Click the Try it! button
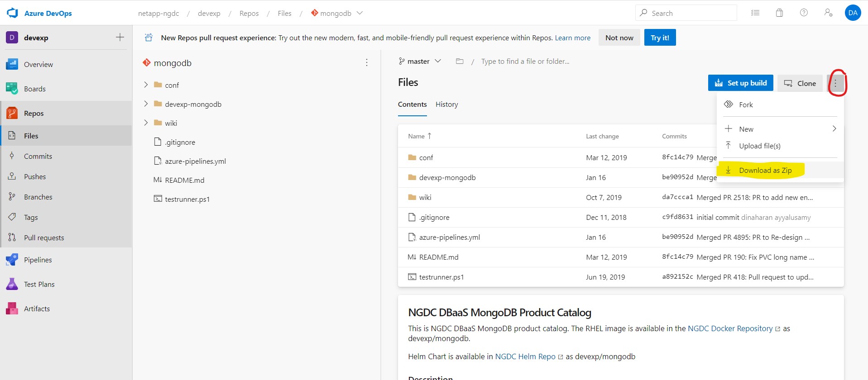This screenshot has width=868, height=380. 660,38
